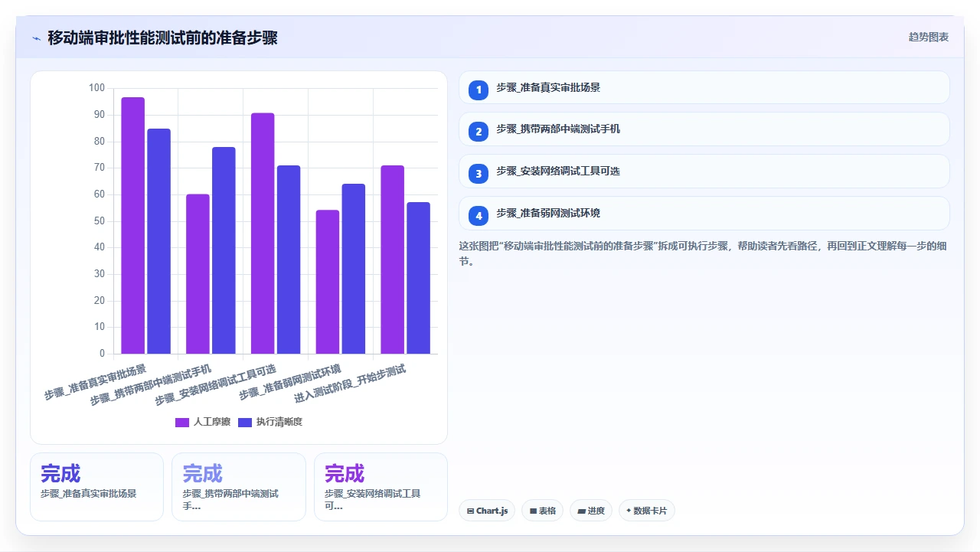Click the 人工摩擦 bar for 步骤_准备弱网测试环境
Screen dimensions: 980x552
328,282
